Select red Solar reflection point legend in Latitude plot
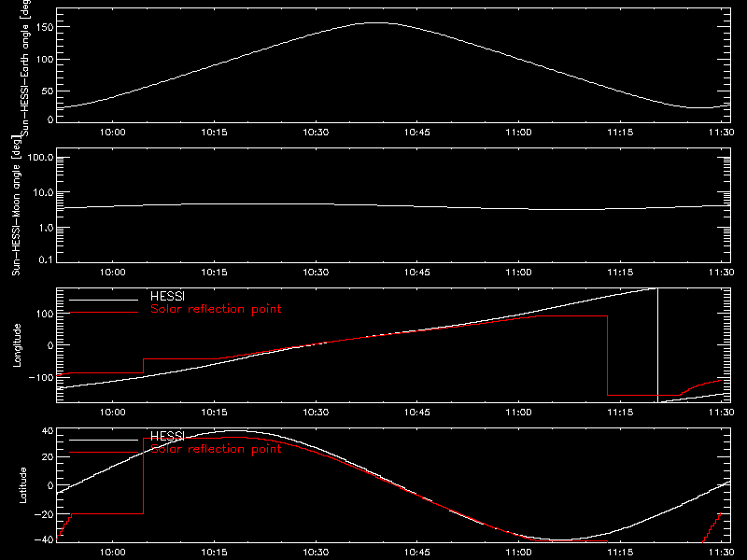 [216, 449]
